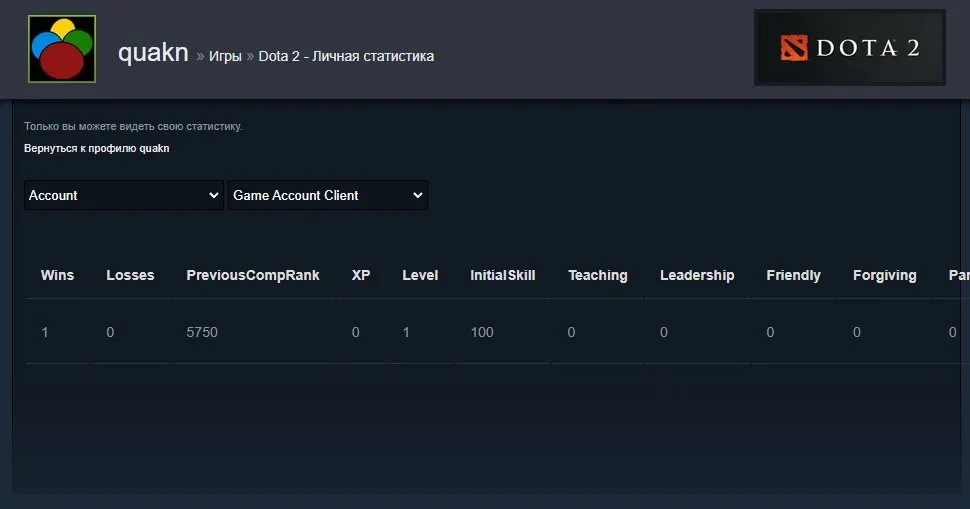Open the Game Account Client dropdown
The image size is (970, 509).
[328, 195]
